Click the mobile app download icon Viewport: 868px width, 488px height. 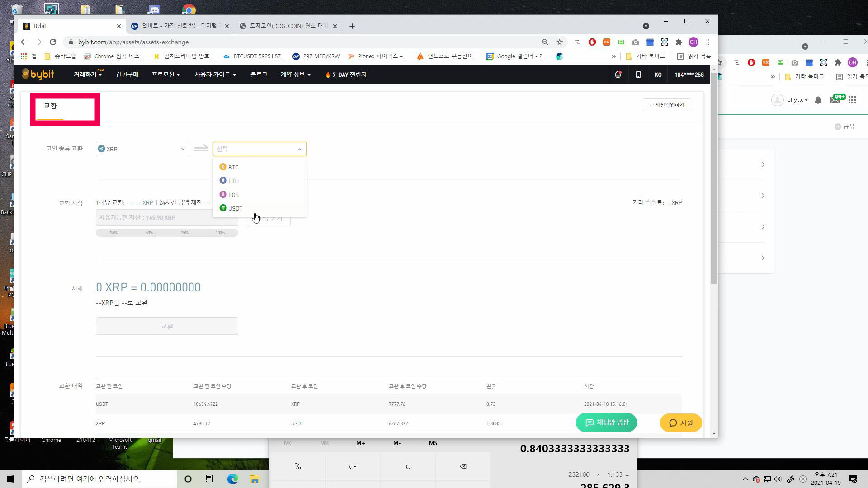tap(638, 75)
